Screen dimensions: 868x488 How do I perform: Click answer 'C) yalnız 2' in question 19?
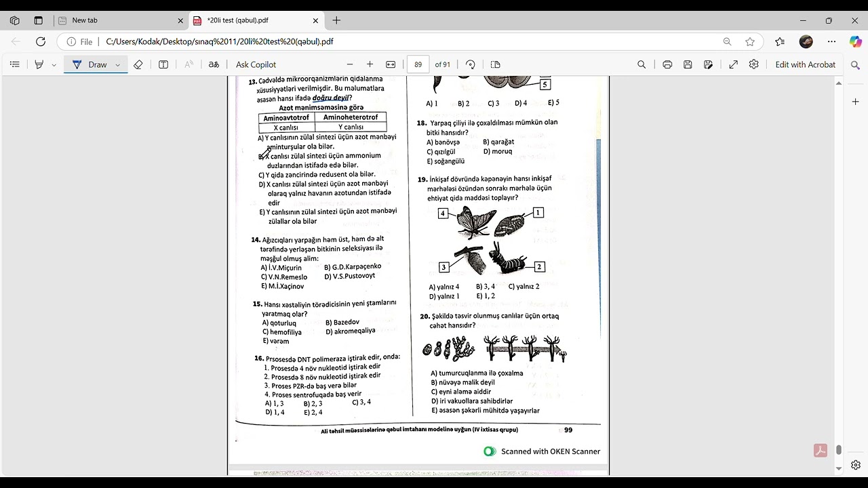pyautogui.click(x=524, y=287)
